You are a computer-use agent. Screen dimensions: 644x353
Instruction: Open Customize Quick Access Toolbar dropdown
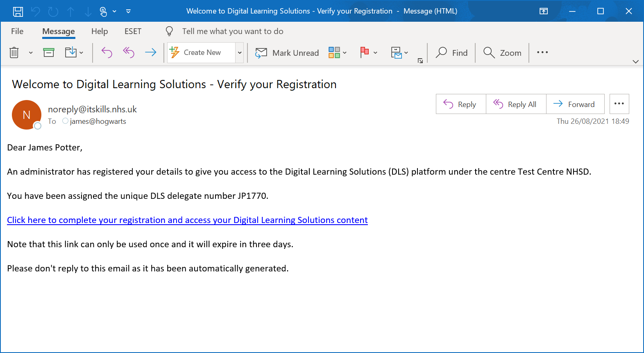(129, 11)
